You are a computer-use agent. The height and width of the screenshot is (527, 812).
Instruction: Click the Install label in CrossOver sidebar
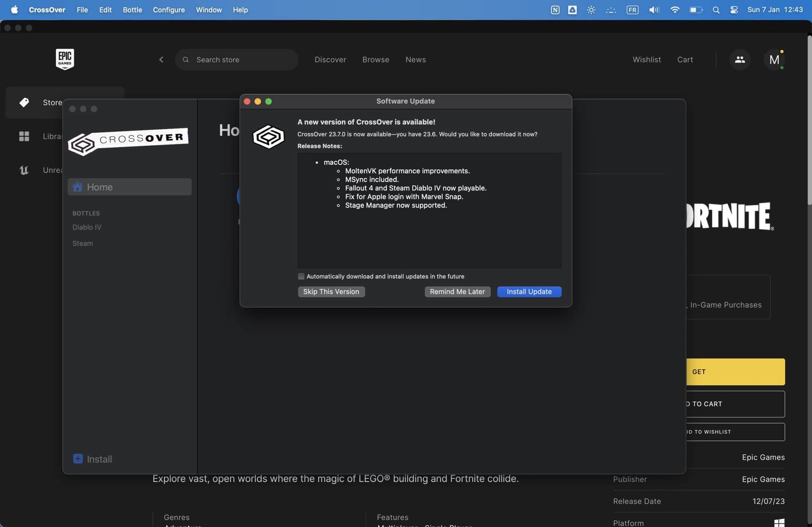(x=99, y=459)
